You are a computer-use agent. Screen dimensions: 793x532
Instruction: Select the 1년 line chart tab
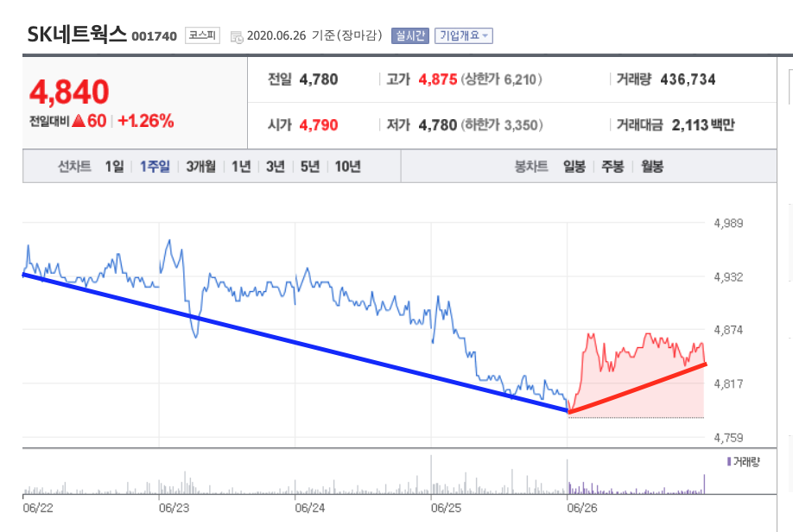click(241, 167)
